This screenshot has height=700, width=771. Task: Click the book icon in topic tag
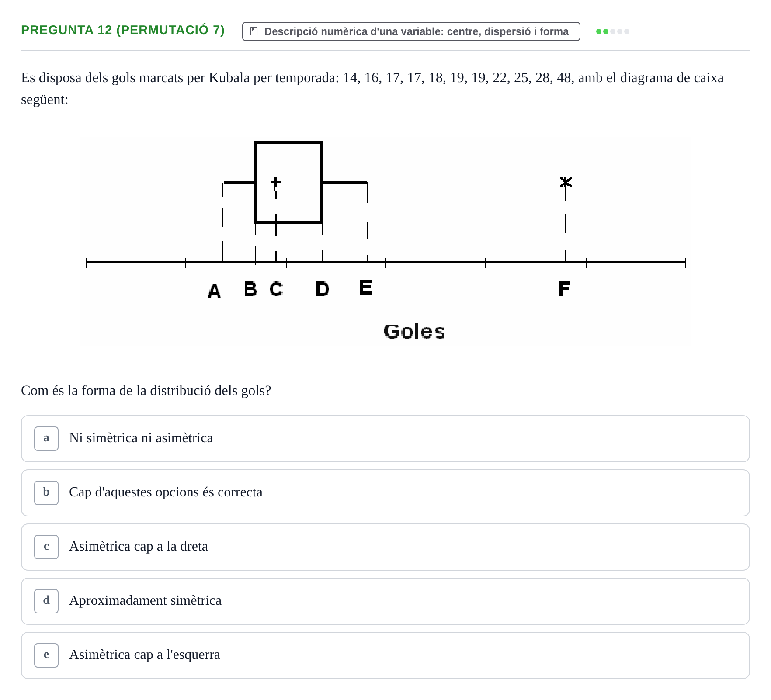tap(254, 31)
